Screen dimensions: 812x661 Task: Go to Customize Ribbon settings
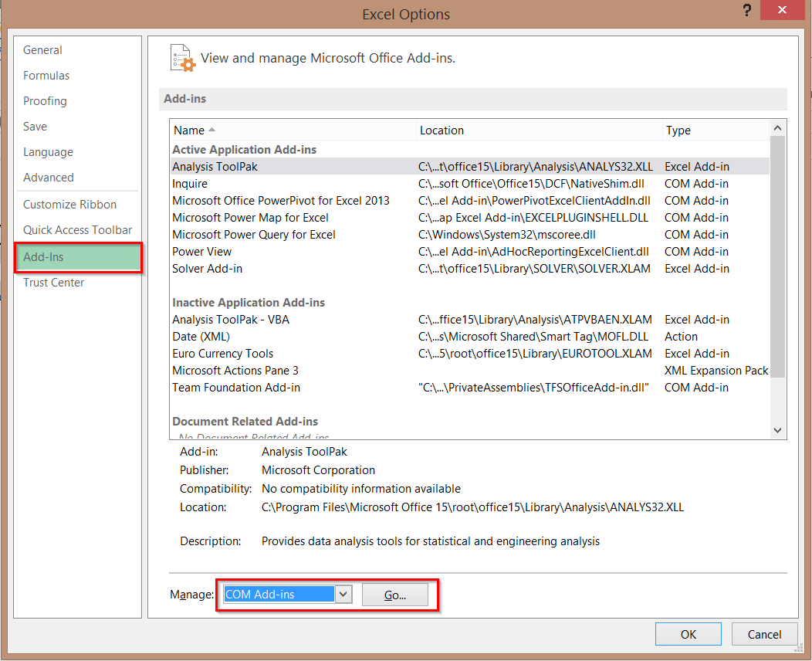69,205
